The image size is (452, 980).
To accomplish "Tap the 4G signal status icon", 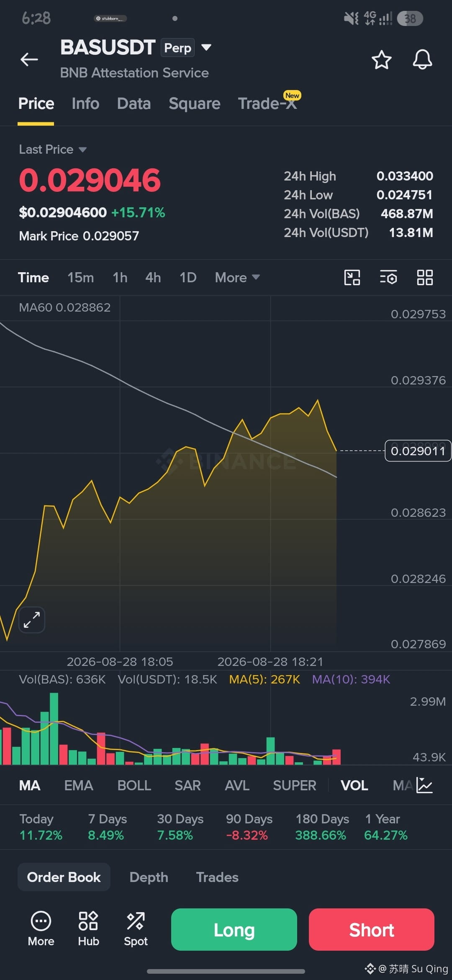I will coord(378,18).
